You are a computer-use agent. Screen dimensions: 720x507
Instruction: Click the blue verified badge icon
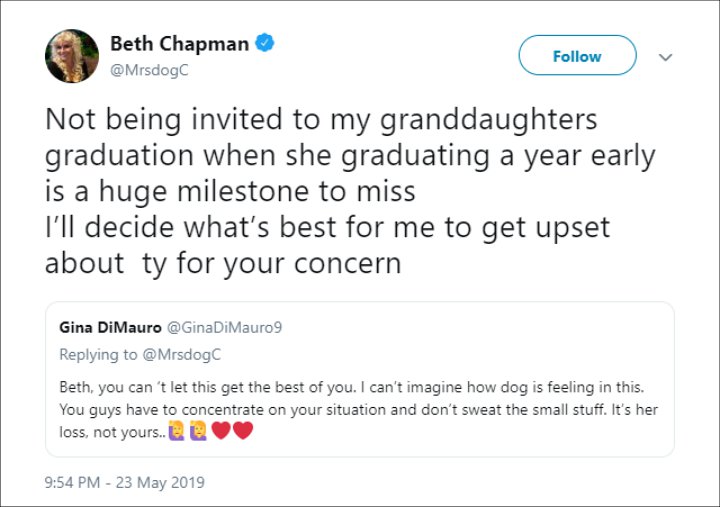(265, 43)
